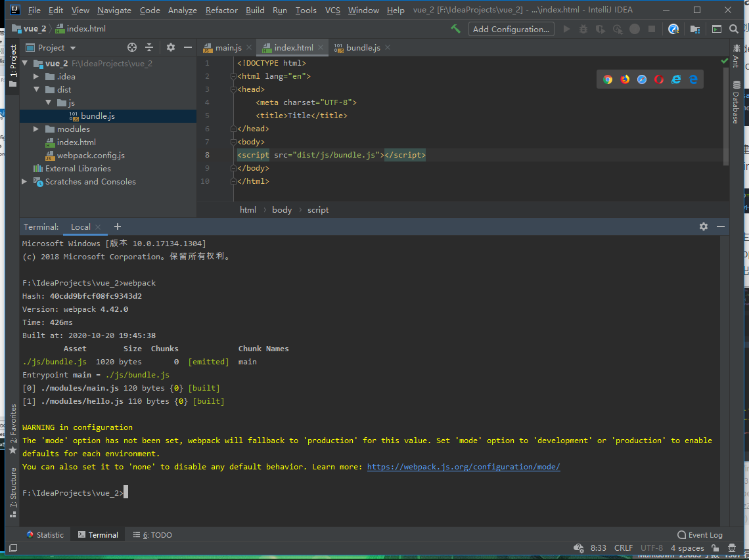Viewport: 749px width, 560px height.
Task: Collapse the dist folder
Action: point(36,89)
